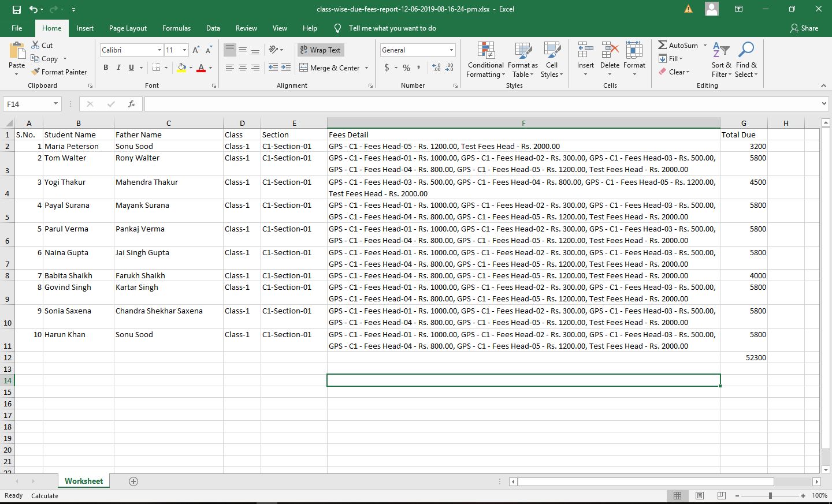Open Conditional Formatting menu
The width and height of the screenshot is (832, 504).
point(485,59)
